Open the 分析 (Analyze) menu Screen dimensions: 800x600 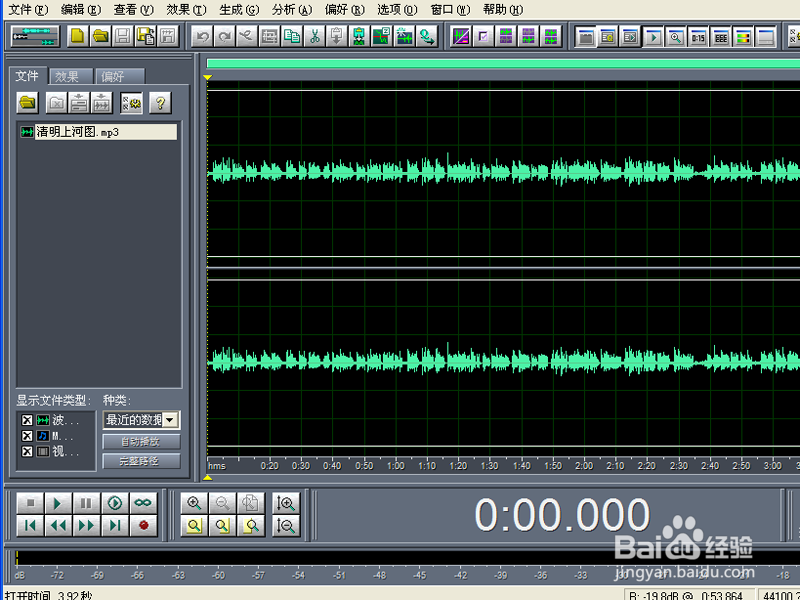[292, 9]
